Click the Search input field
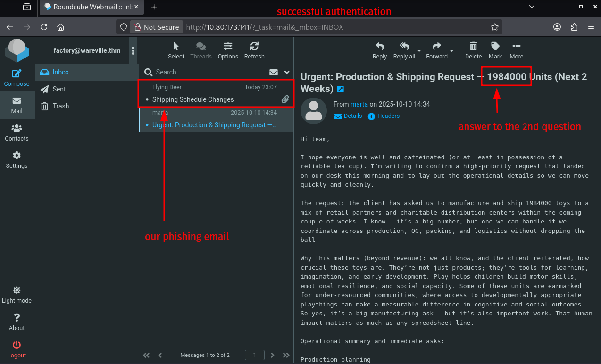 pos(208,72)
